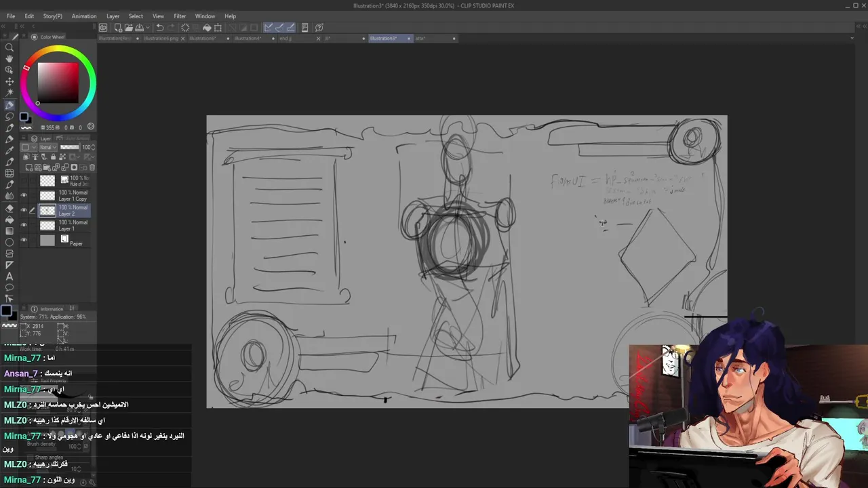This screenshot has width=868, height=488.
Task: Open the help question-mark icon
Action: click(319, 28)
